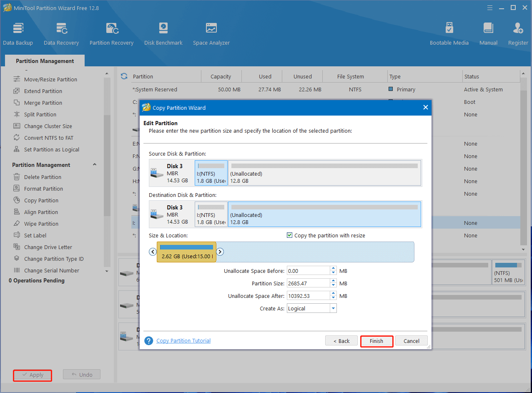532x393 pixels.
Task: Close the Copy Partition Wizard dialog
Action: coord(425,107)
